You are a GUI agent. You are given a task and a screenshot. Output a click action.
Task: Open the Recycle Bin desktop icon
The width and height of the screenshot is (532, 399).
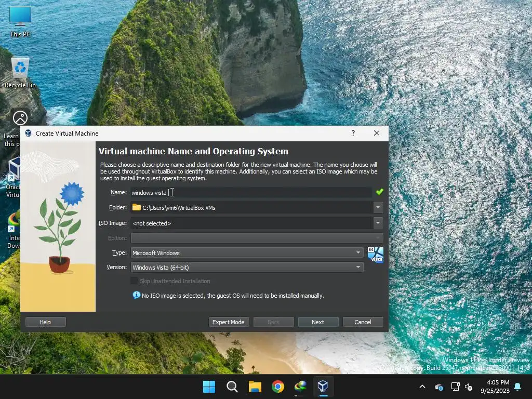pos(20,73)
